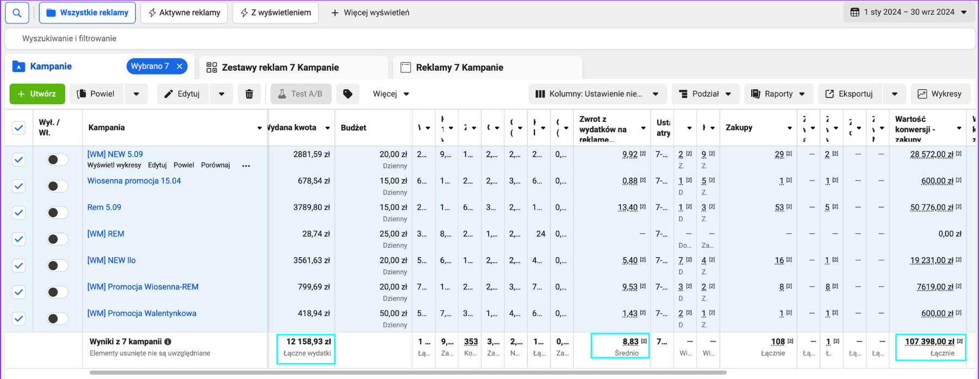Toggle the Rem 5.09 campaign switch
This screenshot has width=980, height=379.
57,213
